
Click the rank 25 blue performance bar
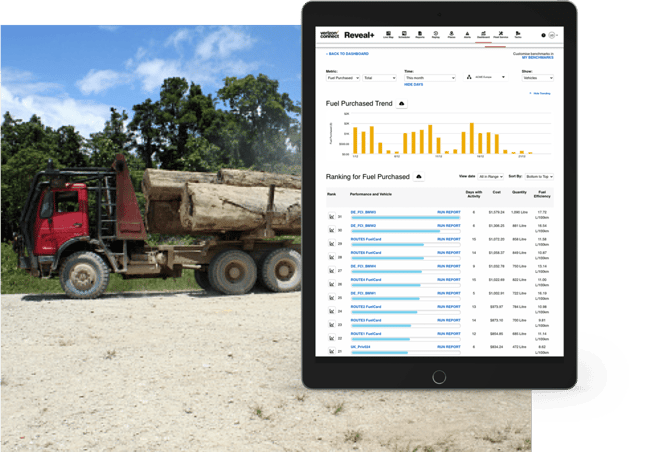click(x=385, y=299)
